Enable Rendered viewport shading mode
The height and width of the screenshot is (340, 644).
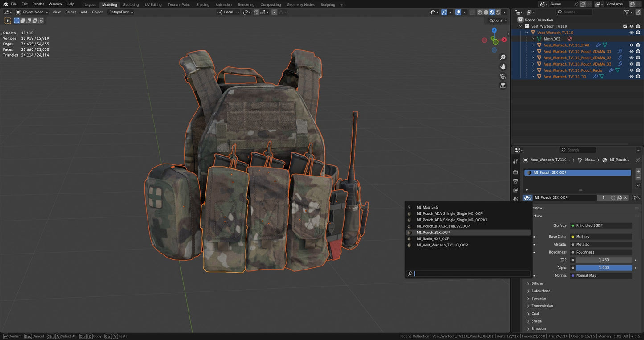pos(498,12)
